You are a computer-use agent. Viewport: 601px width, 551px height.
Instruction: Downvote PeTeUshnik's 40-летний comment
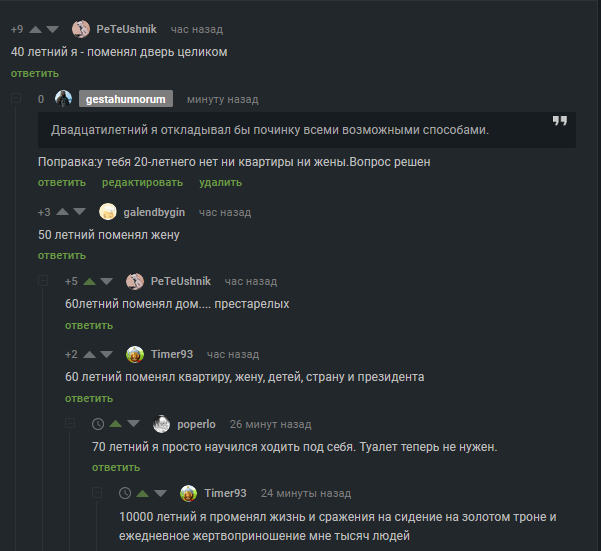click(53, 30)
